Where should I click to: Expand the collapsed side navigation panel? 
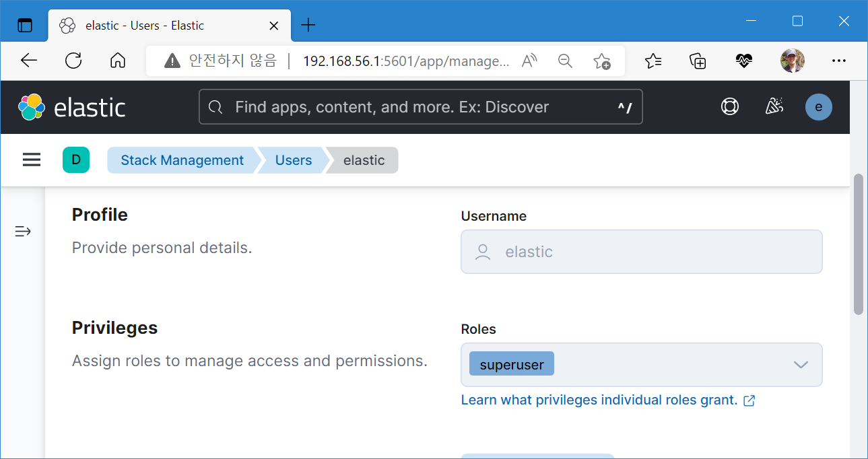click(x=23, y=232)
